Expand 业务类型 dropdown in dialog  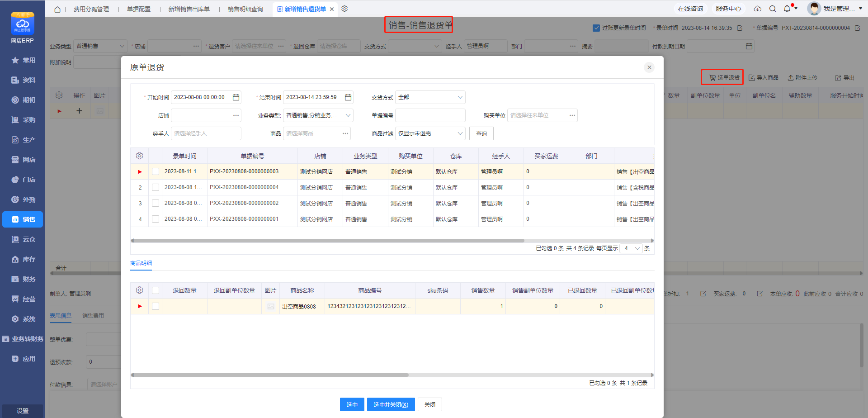pyautogui.click(x=348, y=115)
